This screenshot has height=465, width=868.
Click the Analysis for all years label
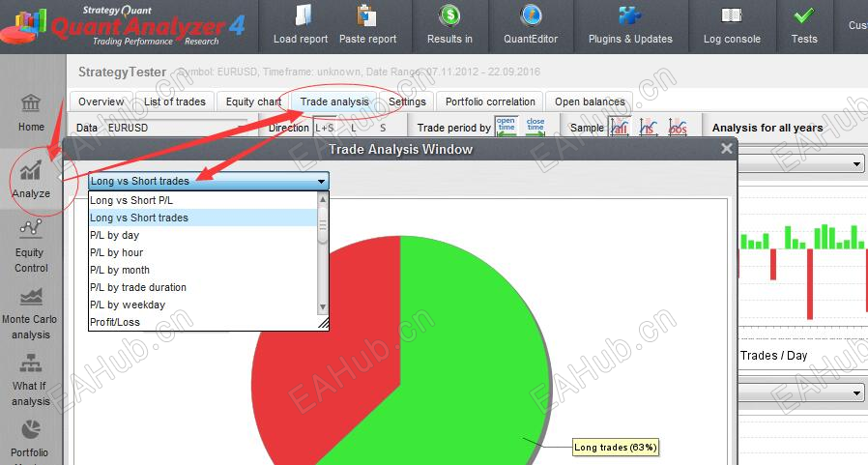pos(767,128)
